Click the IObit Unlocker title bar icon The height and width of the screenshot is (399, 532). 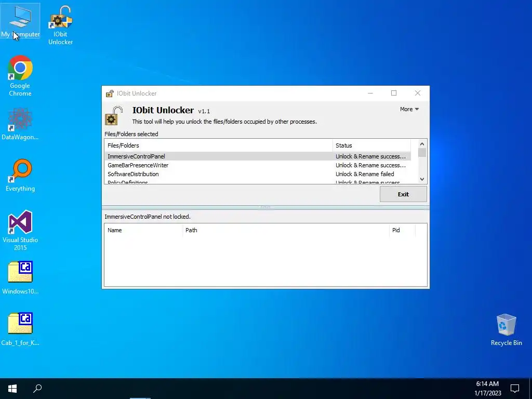(110, 94)
